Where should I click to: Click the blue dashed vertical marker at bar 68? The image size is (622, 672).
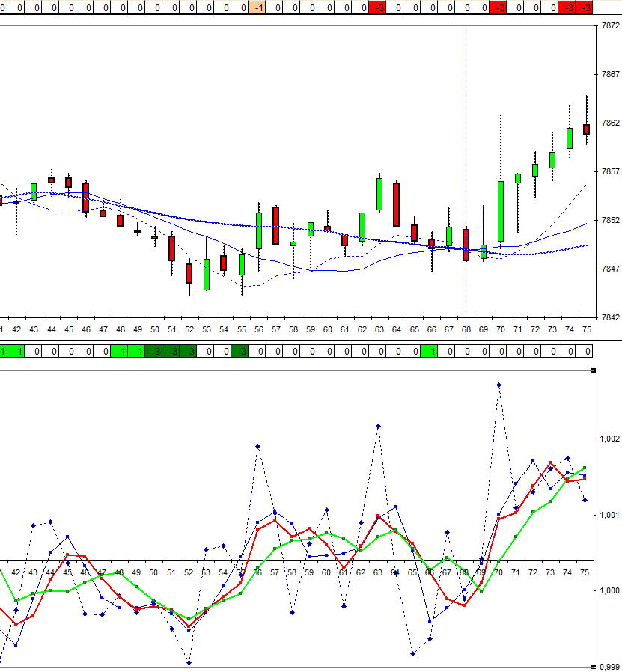pos(466,150)
